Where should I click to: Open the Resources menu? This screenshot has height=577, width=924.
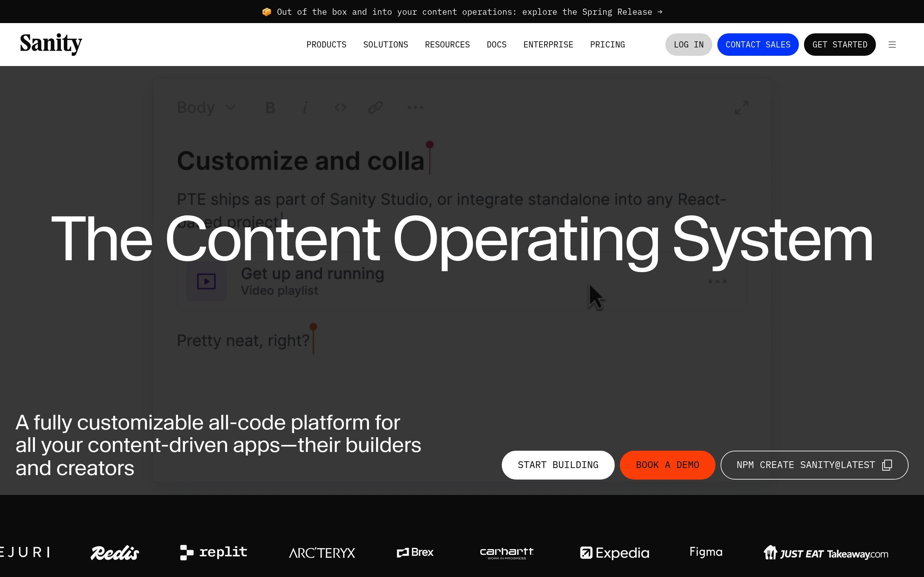(x=447, y=45)
